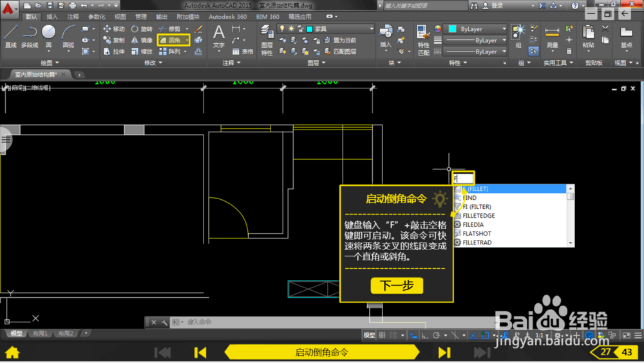This screenshot has height=363, width=644.
Task: Click the cyan layer color swatch in layer dropdown
Action: (310, 29)
